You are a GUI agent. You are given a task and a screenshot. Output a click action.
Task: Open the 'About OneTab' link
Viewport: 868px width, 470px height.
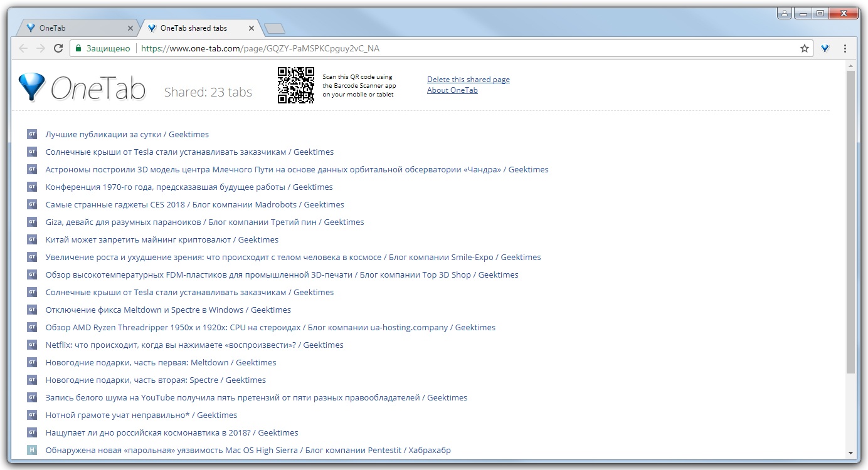(452, 90)
